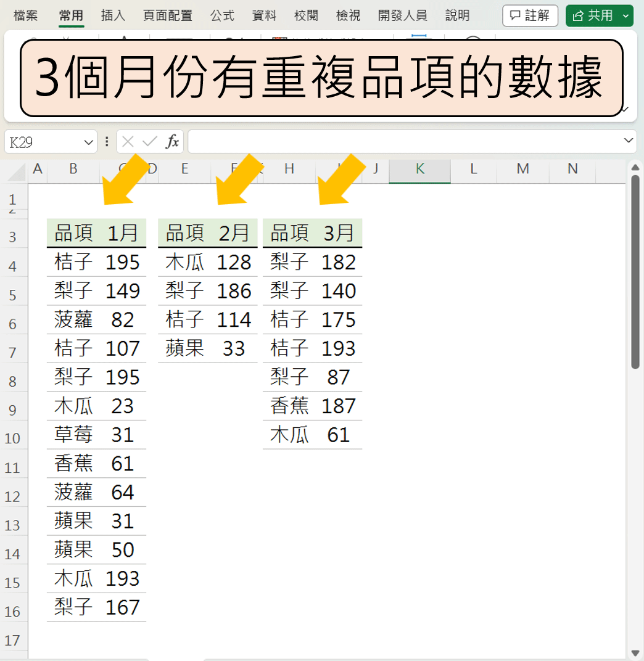
Task: Click the green 共用 share button
Action: point(592,15)
